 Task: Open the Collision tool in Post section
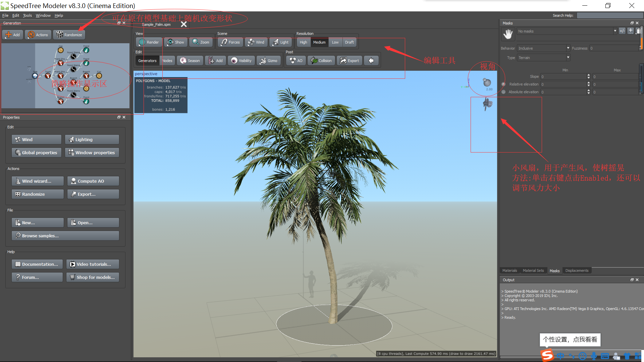(321, 60)
